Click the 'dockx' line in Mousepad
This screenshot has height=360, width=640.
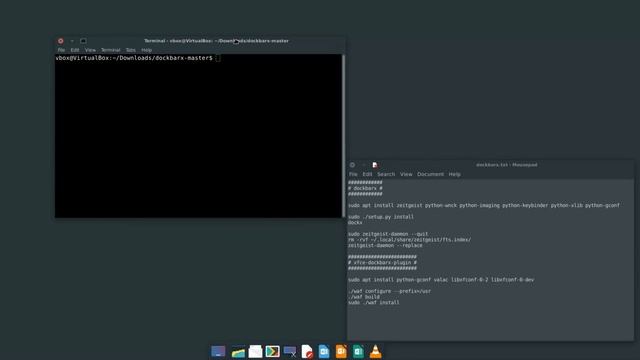click(355, 222)
